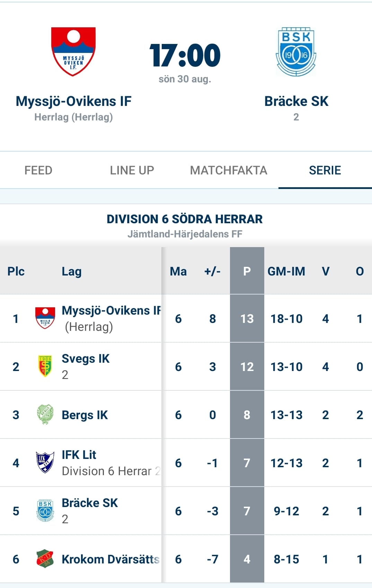The image size is (372, 588).
Task: Tap the Ma matches column header
Action: click(178, 271)
